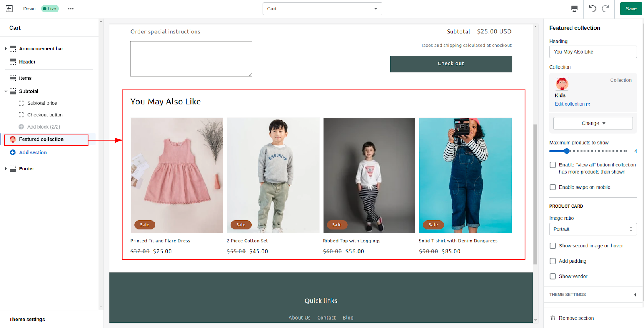Click the Maximum products to show slider
Viewport: 644px width, 328px height.
pyautogui.click(x=567, y=151)
